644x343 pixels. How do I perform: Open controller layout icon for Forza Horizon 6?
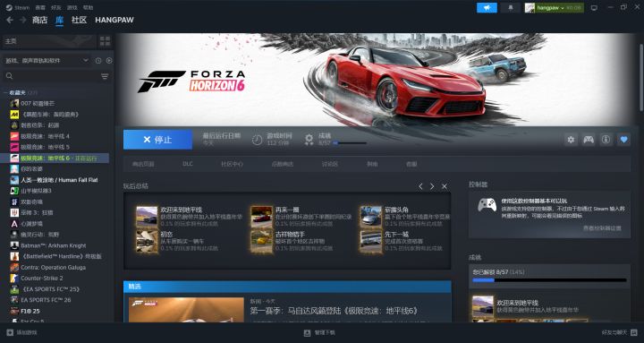589,140
